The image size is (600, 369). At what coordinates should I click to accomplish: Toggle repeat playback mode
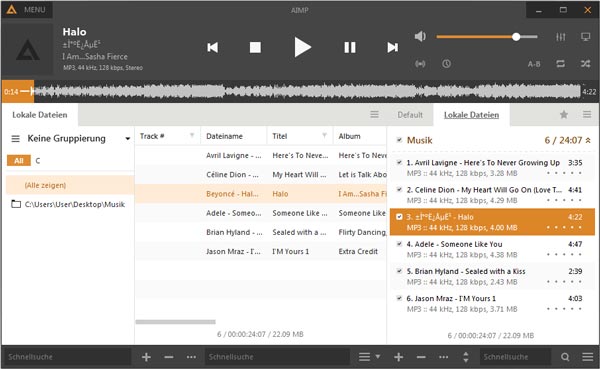click(x=561, y=64)
